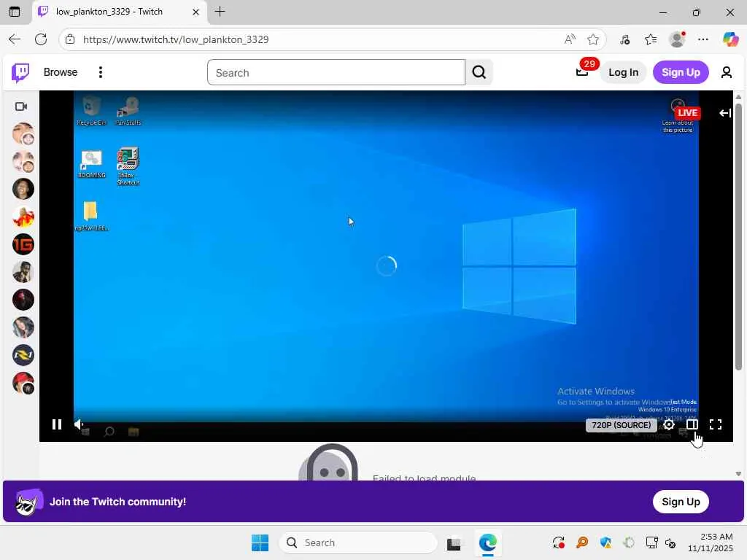Click the camera icon in the sidebar
The height and width of the screenshot is (560, 747).
click(21, 106)
